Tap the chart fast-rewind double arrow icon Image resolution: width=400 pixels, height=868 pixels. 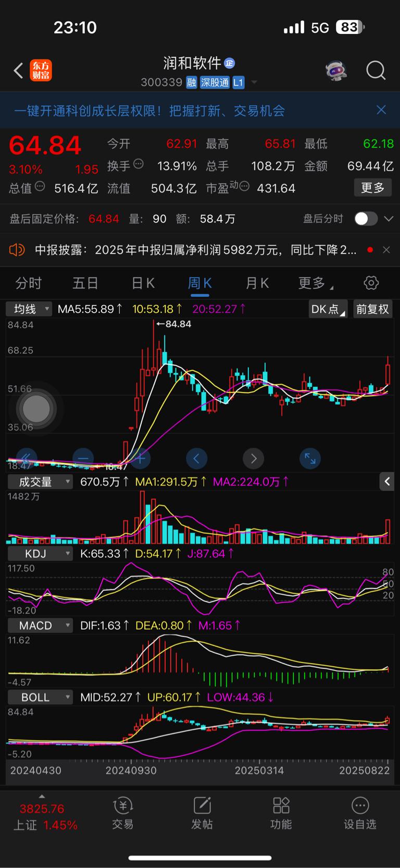tap(26, 459)
